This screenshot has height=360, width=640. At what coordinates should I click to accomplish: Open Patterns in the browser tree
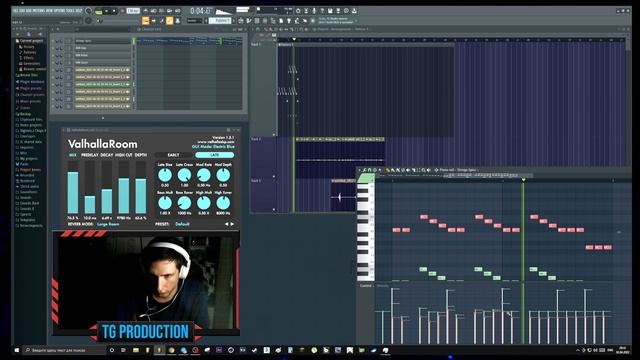29,52
